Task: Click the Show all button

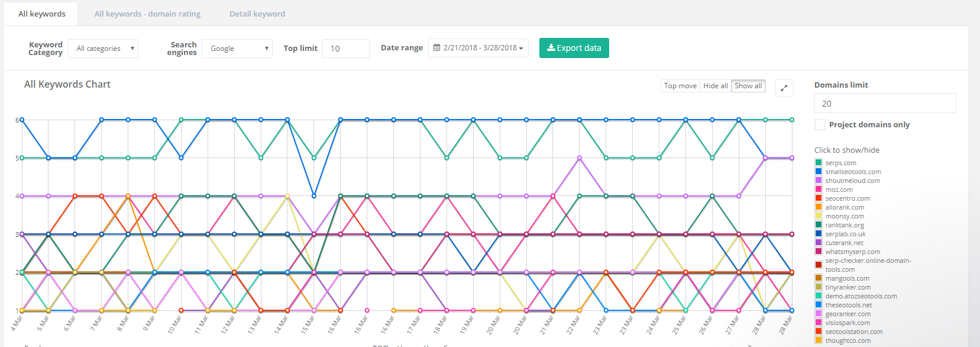Action: [748, 86]
